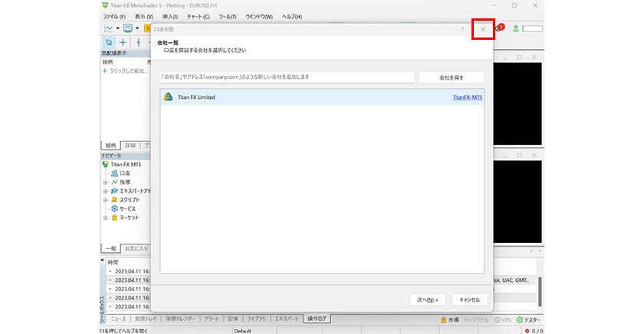Click the マーケット market bag icon
This screenshot has width=644, height=334.
tap(114, 218)
